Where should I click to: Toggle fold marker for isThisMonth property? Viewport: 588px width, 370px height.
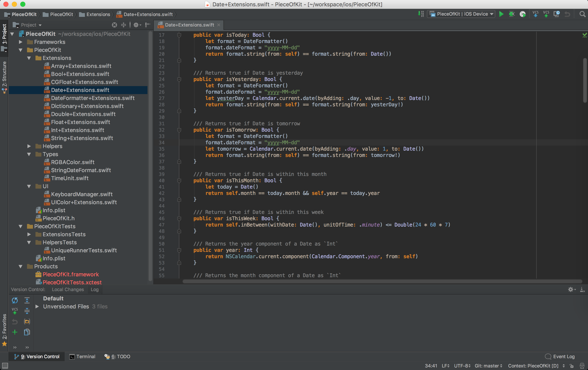click(x=179, y=181)
